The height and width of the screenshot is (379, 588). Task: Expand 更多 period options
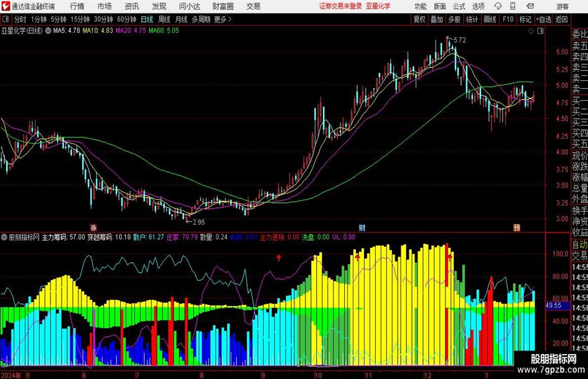pyautogui.click(x=223, y=19)
